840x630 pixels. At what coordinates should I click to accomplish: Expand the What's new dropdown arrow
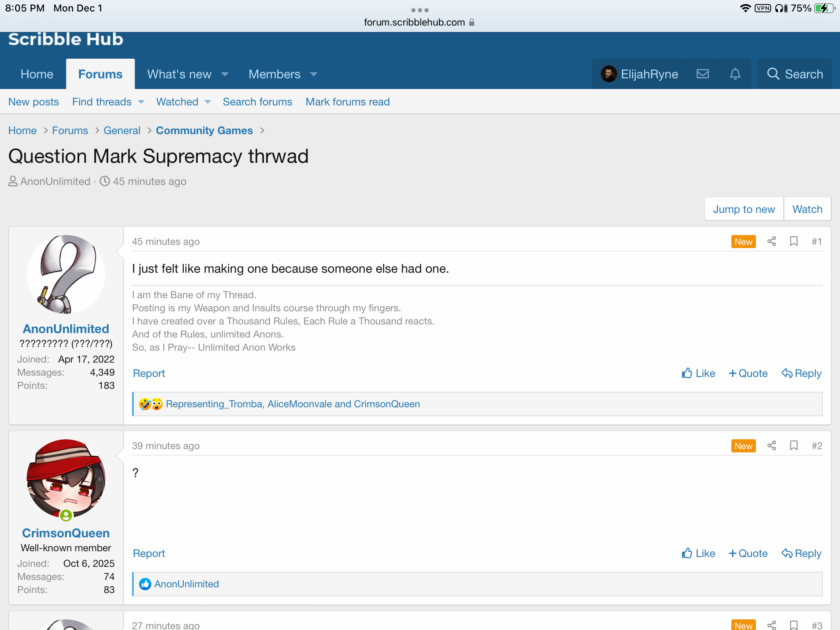point(225,74)
